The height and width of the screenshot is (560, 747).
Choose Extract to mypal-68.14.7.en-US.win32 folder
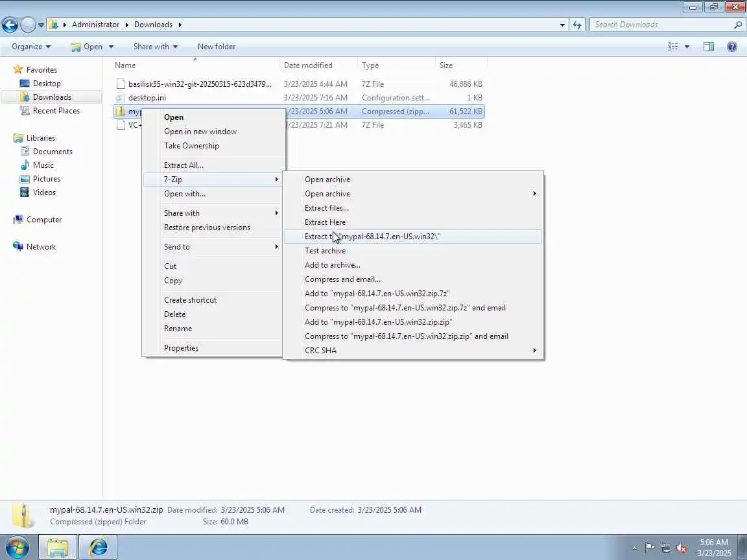pos(412,237)
